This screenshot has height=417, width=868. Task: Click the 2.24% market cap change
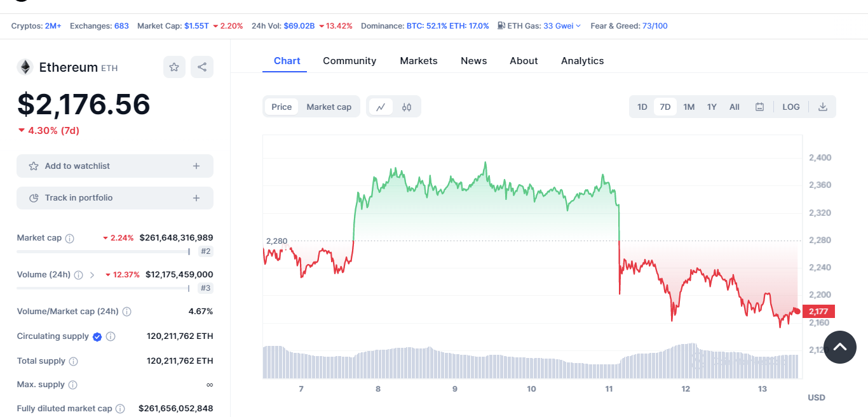point(118,238)
